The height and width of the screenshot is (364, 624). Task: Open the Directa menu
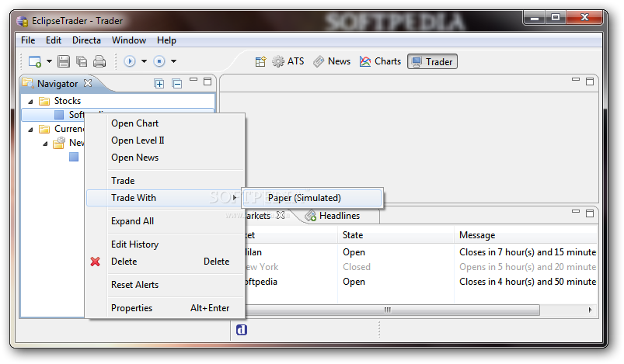click(86, 40)
